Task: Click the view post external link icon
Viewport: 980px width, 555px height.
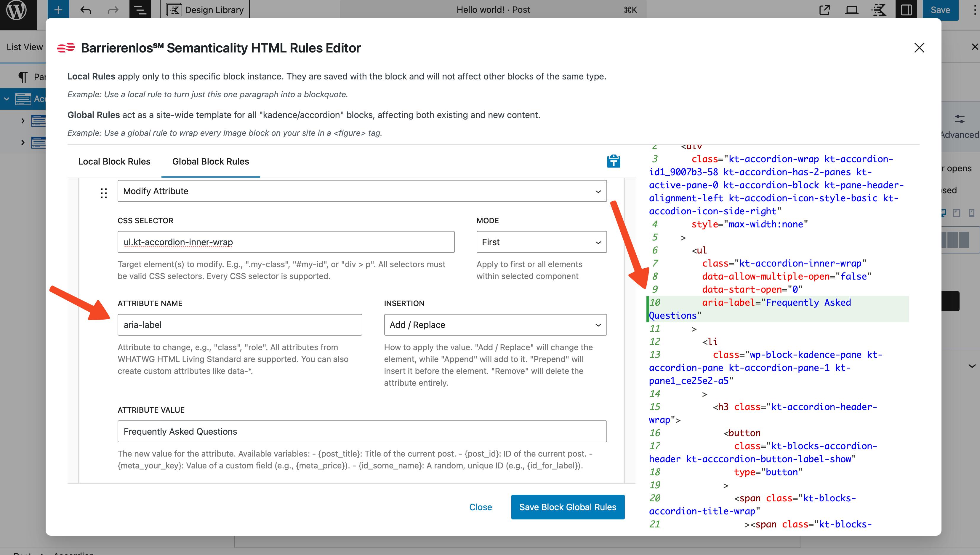Action: point(824,9)
